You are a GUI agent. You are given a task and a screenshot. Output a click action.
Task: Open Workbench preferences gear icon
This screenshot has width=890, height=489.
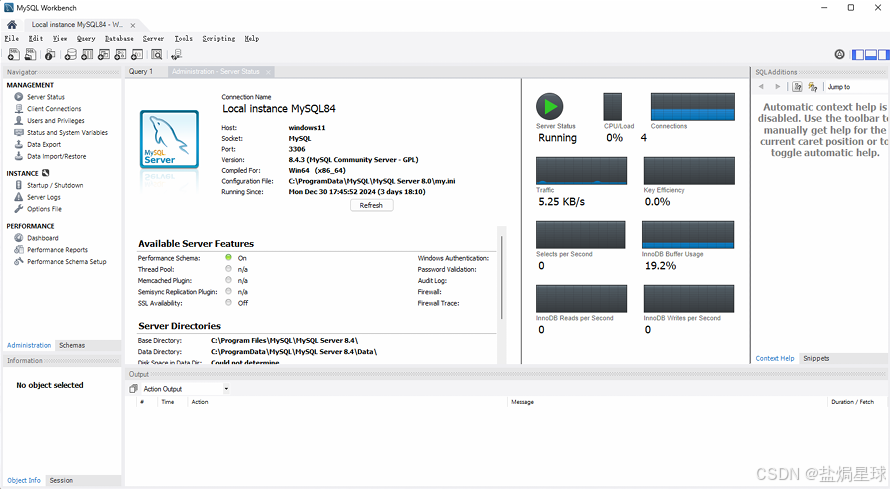[x=839, y=54]
